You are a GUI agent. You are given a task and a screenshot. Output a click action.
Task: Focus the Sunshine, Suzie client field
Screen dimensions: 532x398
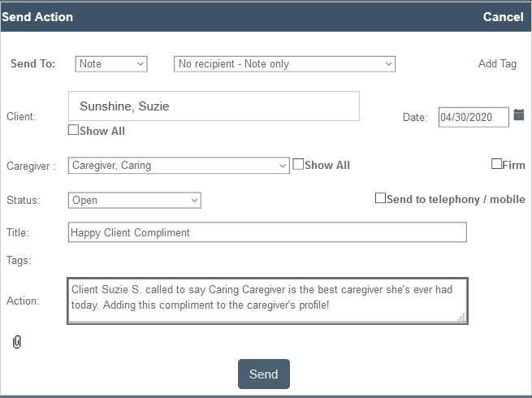(x=214, y=106)
